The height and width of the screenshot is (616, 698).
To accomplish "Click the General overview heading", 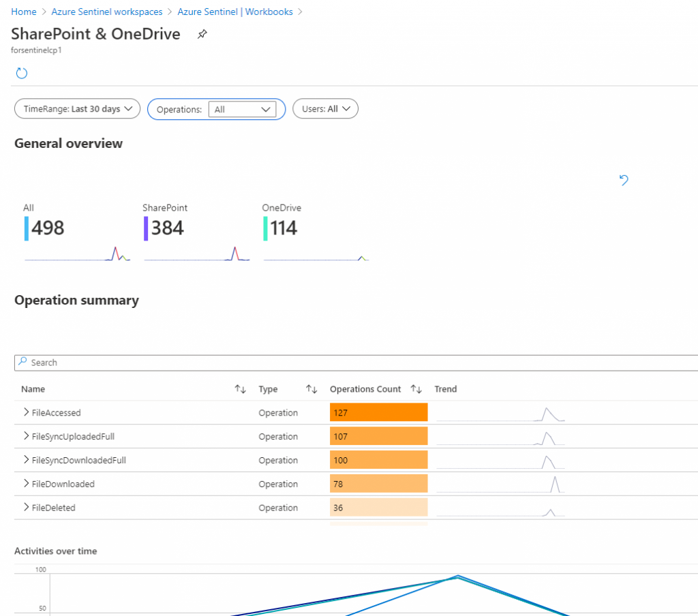I will (x=69, y=143).
